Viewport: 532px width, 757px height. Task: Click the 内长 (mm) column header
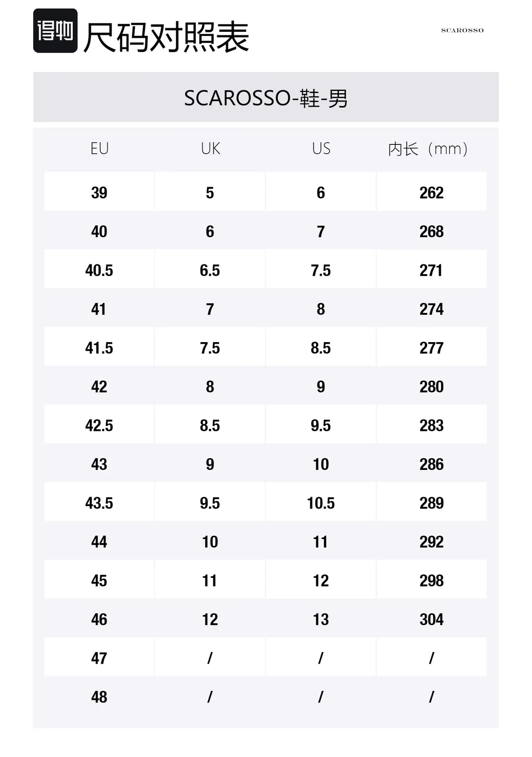pyautogui.click(x=428, y=149)
